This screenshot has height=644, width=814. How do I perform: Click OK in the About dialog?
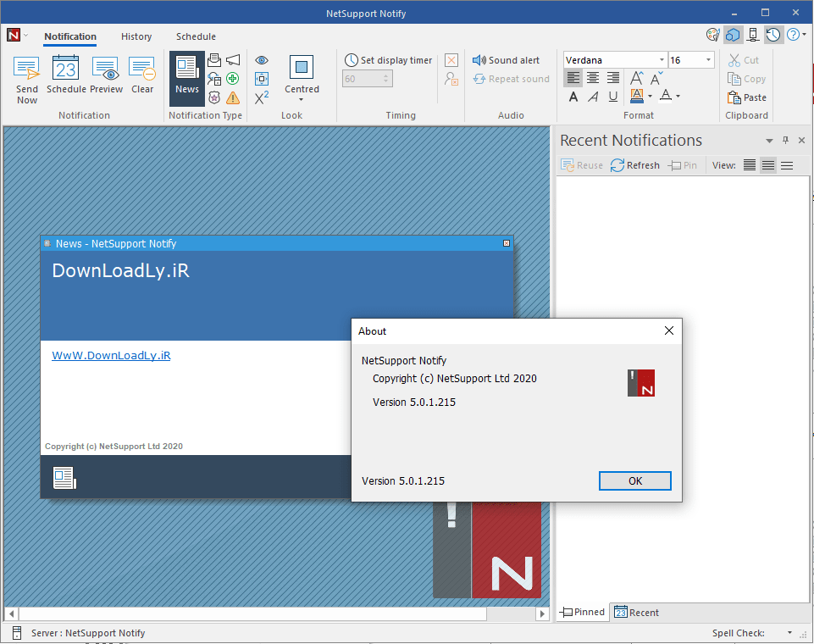pyautogui.click(x=635, y=481)
